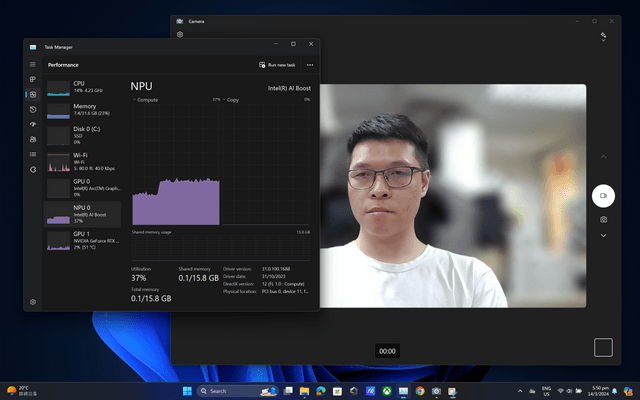This screenshot has width=640, height=400.
Task: Click driver version 31.0.100.1688 text
Action: click(276, 269)
